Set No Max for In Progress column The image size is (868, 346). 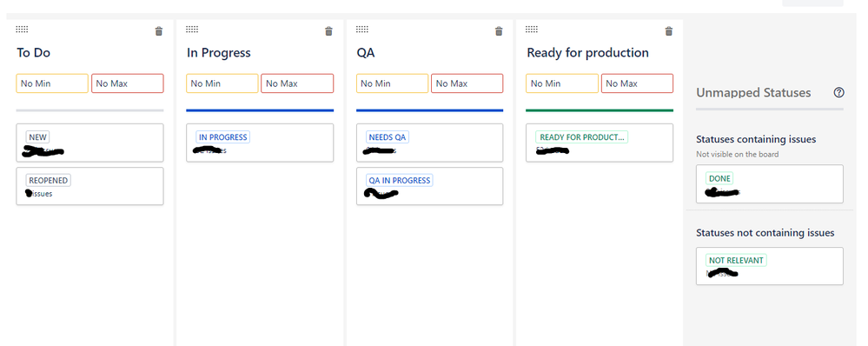(x=297, y=83)
